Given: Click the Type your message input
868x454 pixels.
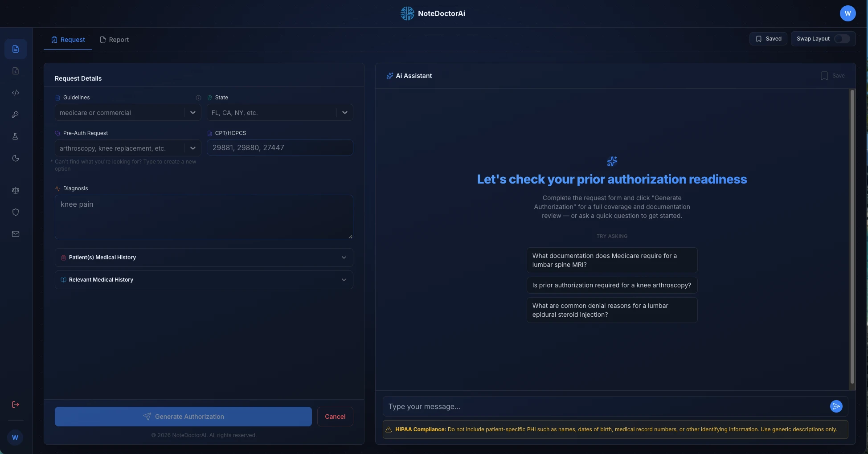Looking at the screenshot, I should (x=606, y=406).
